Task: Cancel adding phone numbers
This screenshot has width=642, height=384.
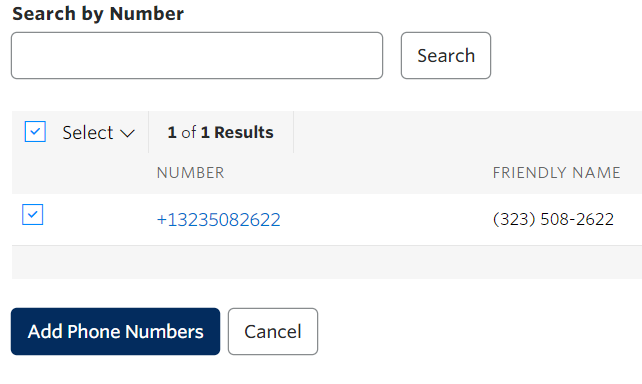Action: coord(273,332)
